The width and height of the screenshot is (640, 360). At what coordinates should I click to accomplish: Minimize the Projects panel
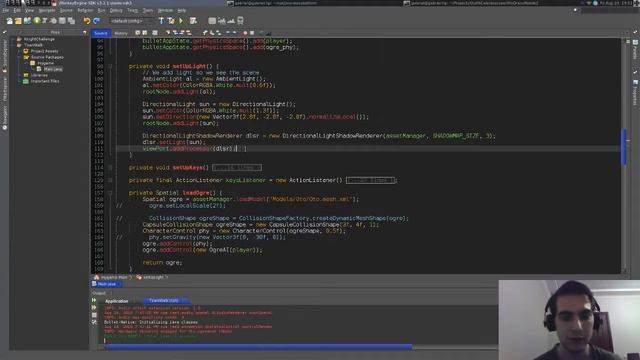tap(84, 32)
